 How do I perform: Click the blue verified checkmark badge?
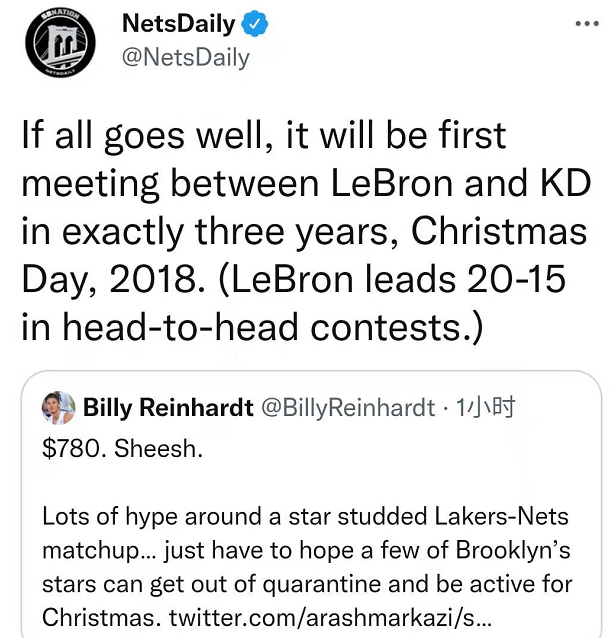pyautogui.click(x=255, y=24)
